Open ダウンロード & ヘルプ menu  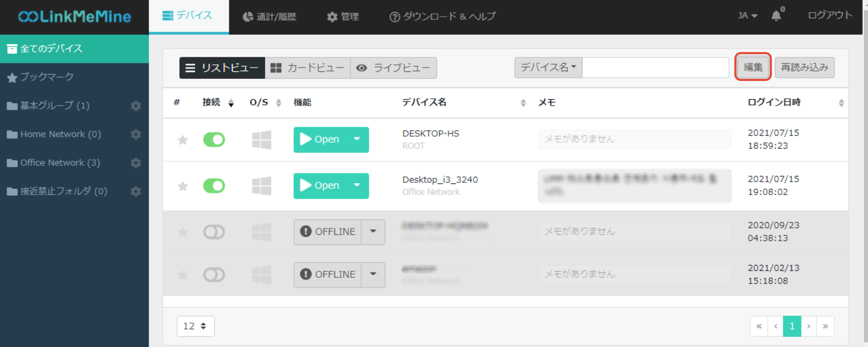point(442,17)
